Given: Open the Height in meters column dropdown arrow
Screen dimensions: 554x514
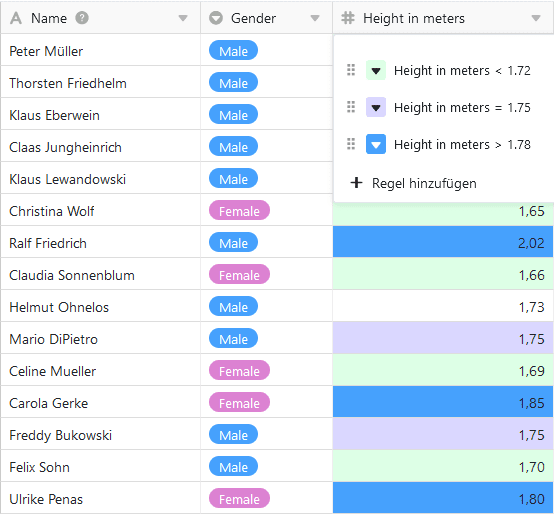Looking at the screenshot, I should (536, 18).
